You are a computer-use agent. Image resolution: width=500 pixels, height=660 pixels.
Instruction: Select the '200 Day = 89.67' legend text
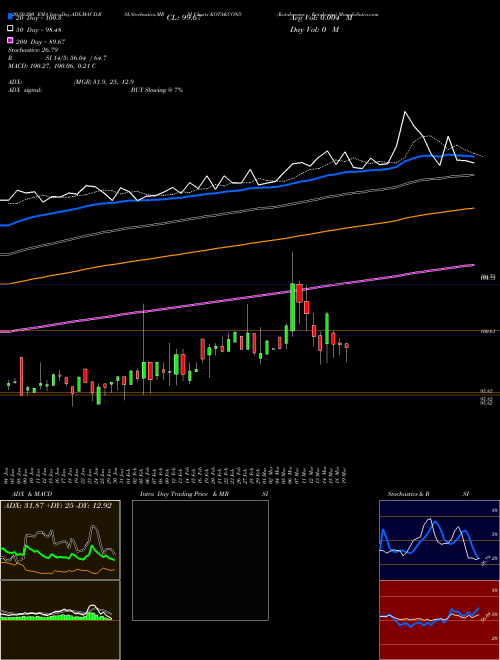(40, 41)
